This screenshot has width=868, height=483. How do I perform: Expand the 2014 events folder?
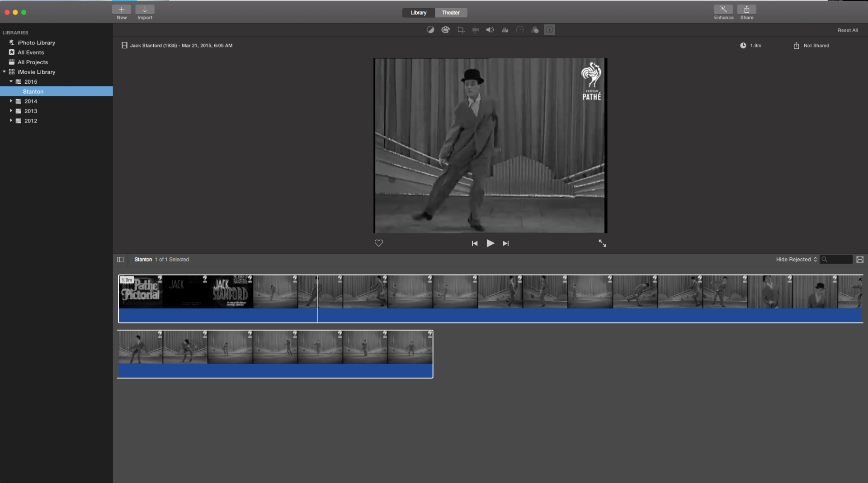pos(11,101)
